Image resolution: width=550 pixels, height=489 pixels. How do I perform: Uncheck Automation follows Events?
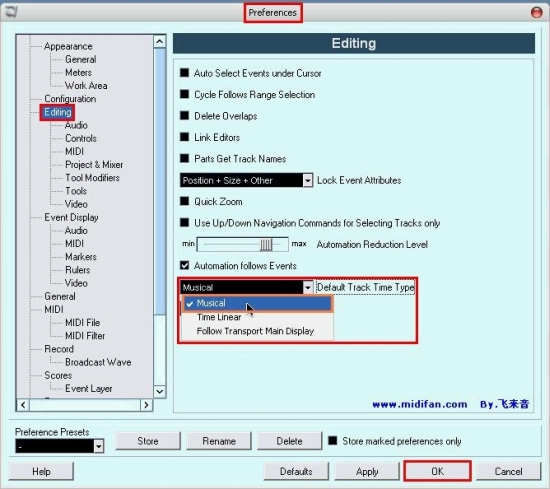click(x=185, y=265)
